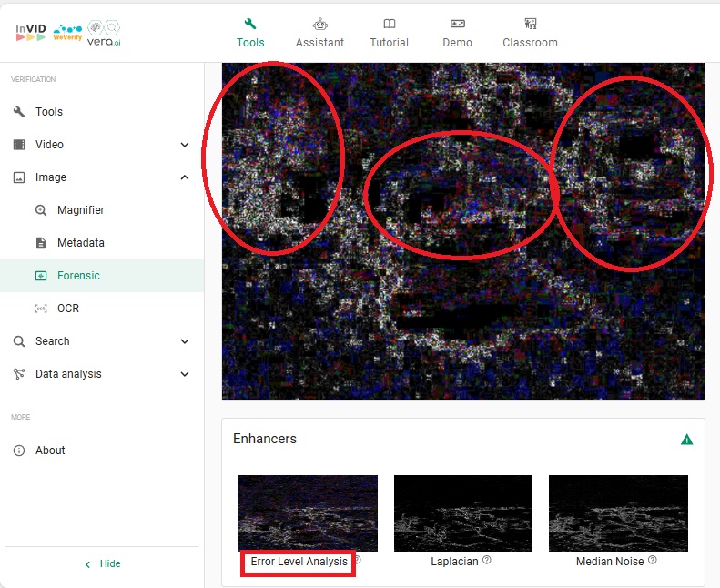Image resolution: width=720 pixels, height=588 pixels.
Task: Select Tools in the sidebar
Action: pos(49,112)
